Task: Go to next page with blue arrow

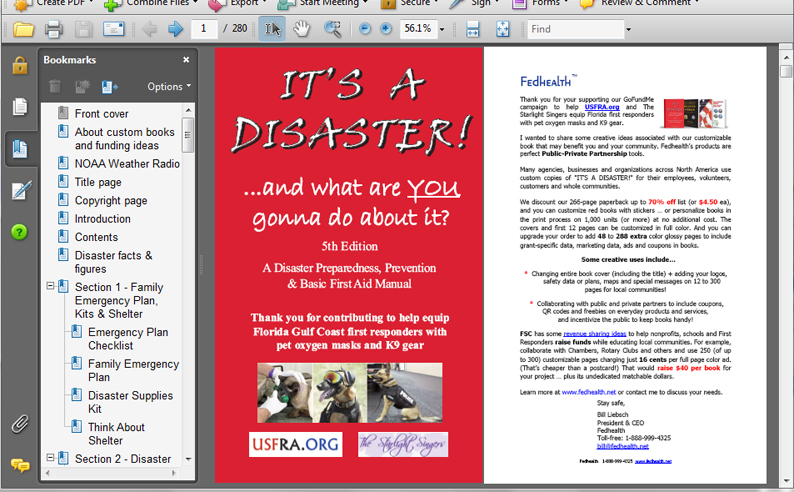Action: click(175, 29)
